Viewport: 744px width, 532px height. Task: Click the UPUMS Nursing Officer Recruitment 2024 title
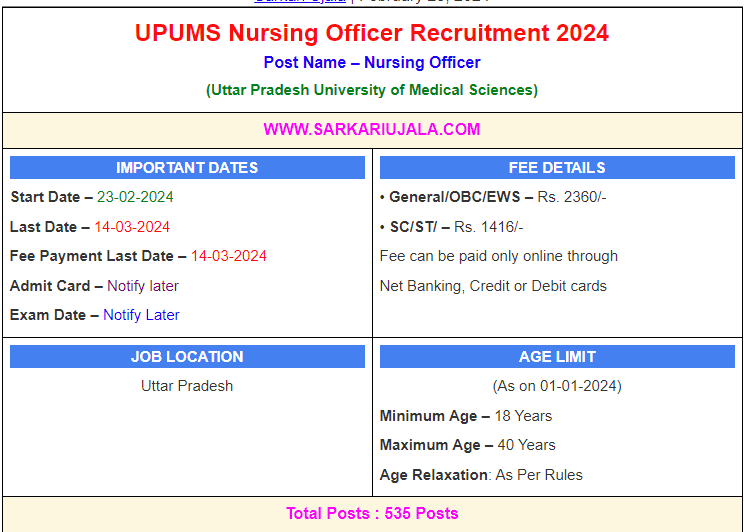(372, 33)
